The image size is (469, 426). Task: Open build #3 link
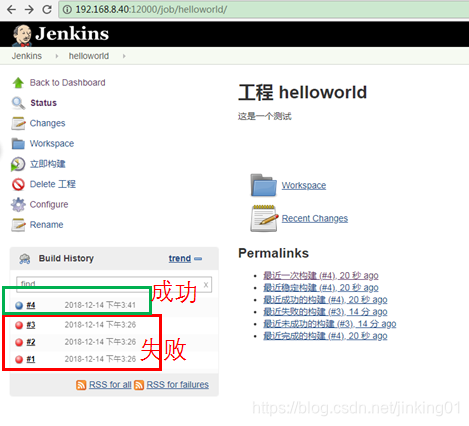tap(31, 325)
